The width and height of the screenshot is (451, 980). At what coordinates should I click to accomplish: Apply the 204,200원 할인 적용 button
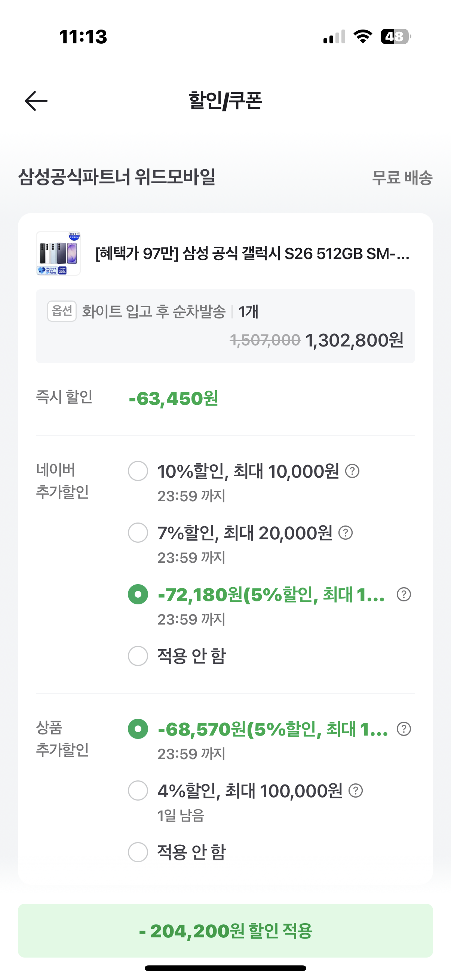point(225,931)
